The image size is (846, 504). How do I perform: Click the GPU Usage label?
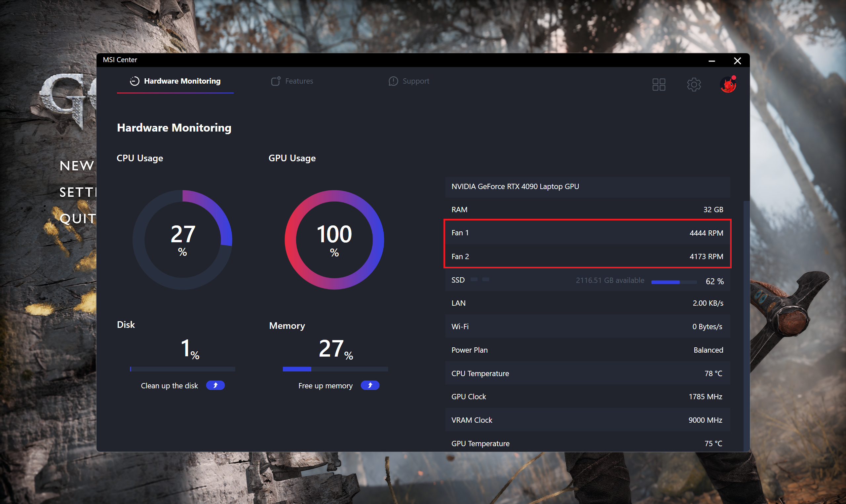click(x=292, y=158)
